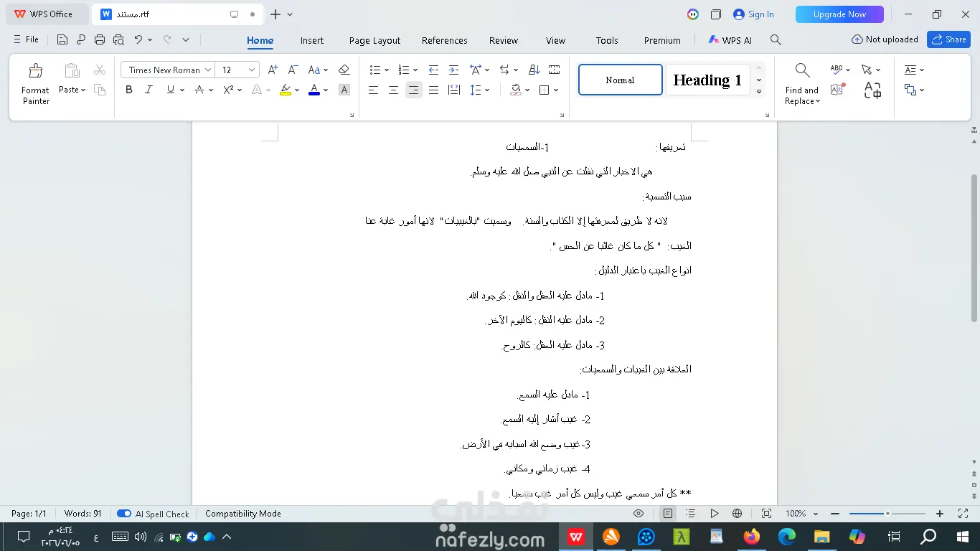The height and width of the screenshot is (551, 980).
Task: Clear formatting with the eraser icon
Action: click(344, 70)
